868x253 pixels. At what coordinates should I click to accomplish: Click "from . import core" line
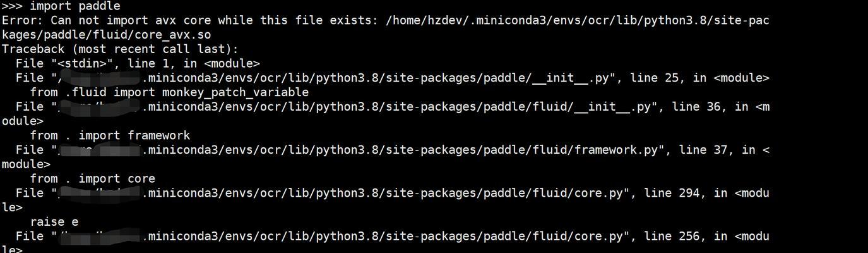click(x=92, y=179)
